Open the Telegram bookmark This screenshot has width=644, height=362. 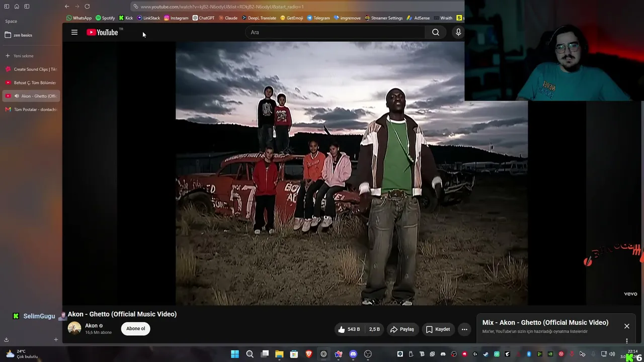318,18
